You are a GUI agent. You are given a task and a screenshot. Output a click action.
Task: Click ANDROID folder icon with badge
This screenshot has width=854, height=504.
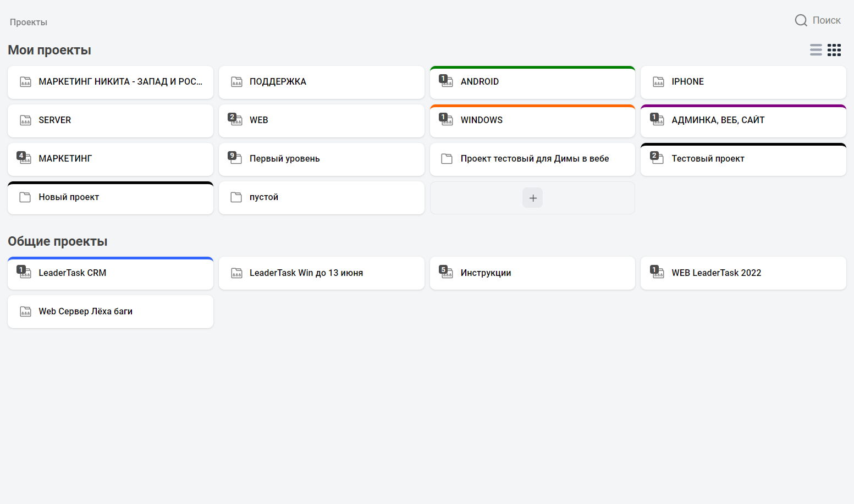click(446, 81)
